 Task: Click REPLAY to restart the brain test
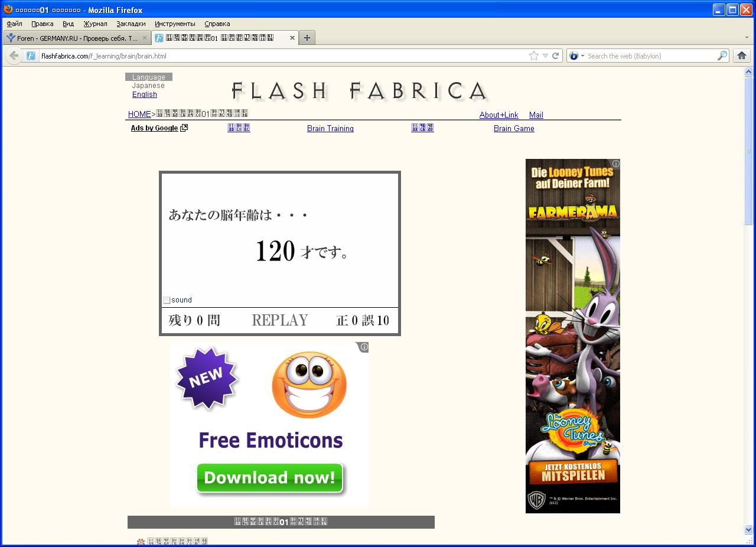tap(279, 320)
